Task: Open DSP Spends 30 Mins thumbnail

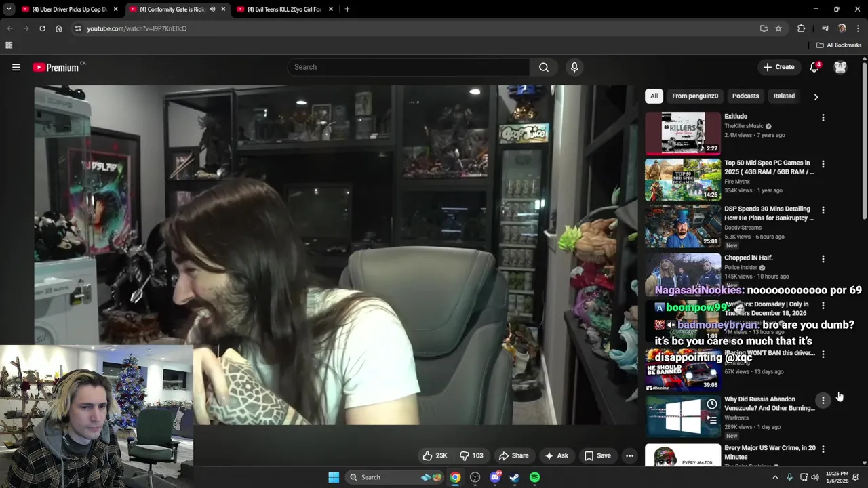Action: 682,226
